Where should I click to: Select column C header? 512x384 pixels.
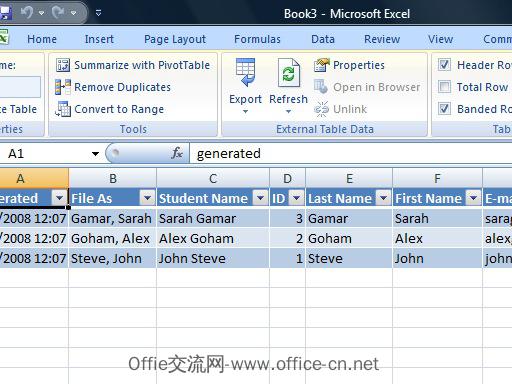[213, 178]
